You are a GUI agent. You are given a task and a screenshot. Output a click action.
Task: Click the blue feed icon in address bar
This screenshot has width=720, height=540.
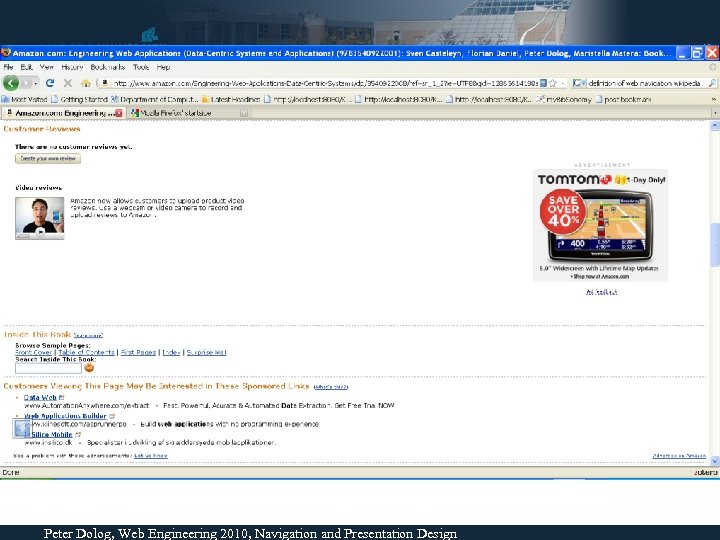pos(543,83)
